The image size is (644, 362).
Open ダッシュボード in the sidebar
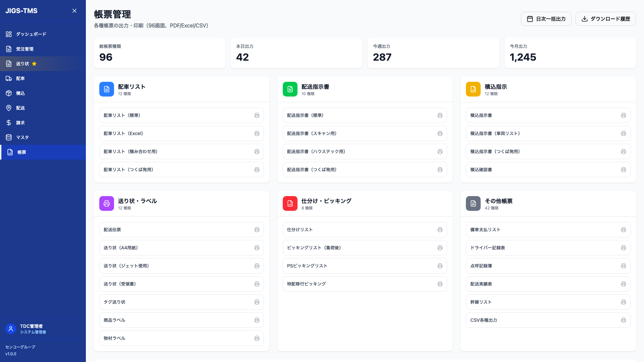click(x=31, y=34)
